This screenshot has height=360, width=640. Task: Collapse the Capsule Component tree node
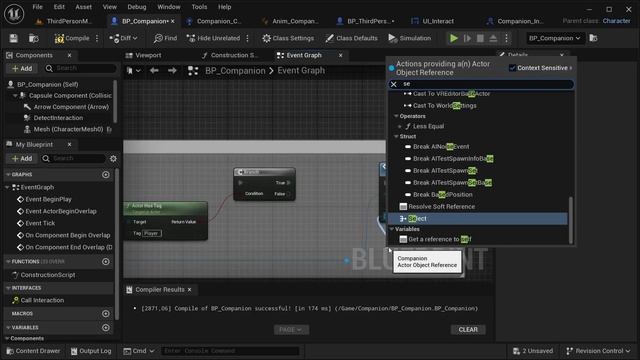(15, 96)
